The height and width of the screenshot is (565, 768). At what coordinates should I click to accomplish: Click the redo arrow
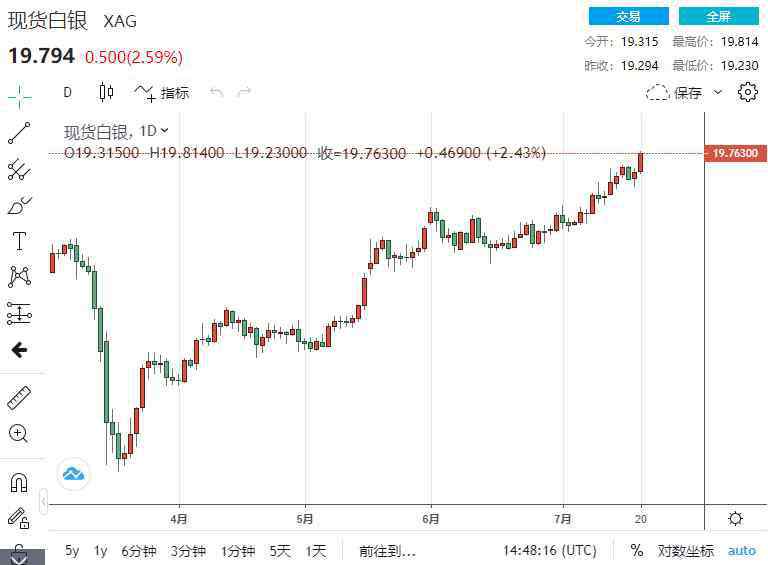pyautogui.click(x=244, y=92)
